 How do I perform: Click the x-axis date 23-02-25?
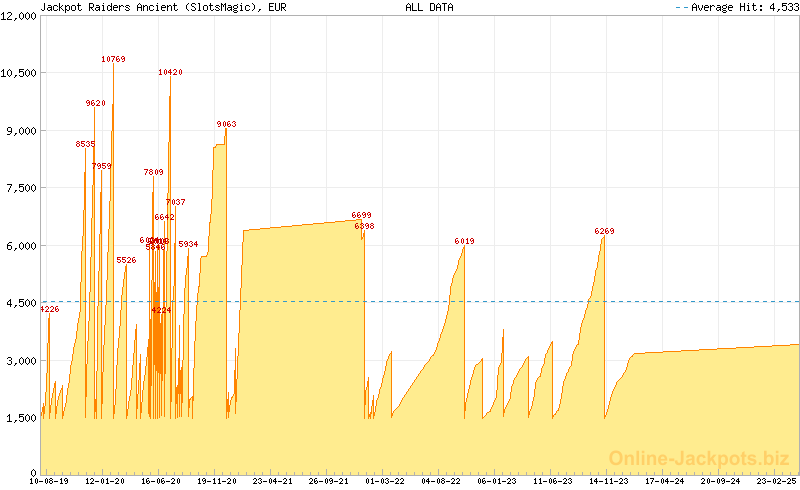pyautogui.click(x=777, y=481)
